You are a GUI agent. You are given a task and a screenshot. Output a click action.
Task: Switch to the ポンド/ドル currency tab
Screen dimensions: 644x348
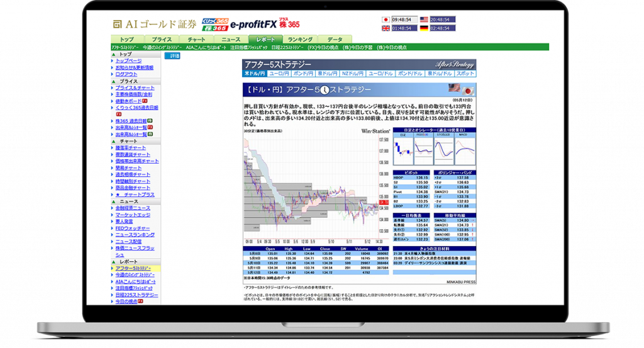click(x=410, y=74)
